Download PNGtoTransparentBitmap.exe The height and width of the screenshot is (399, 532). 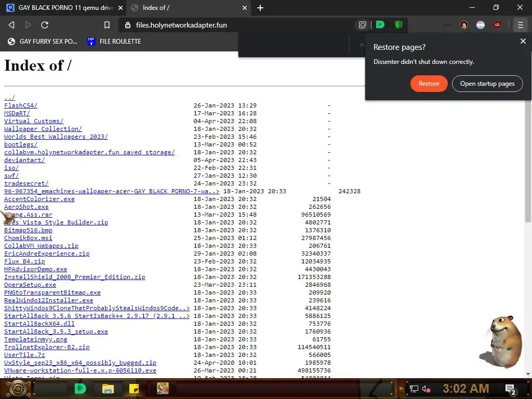pyautogui.click(x=52, y=293)
